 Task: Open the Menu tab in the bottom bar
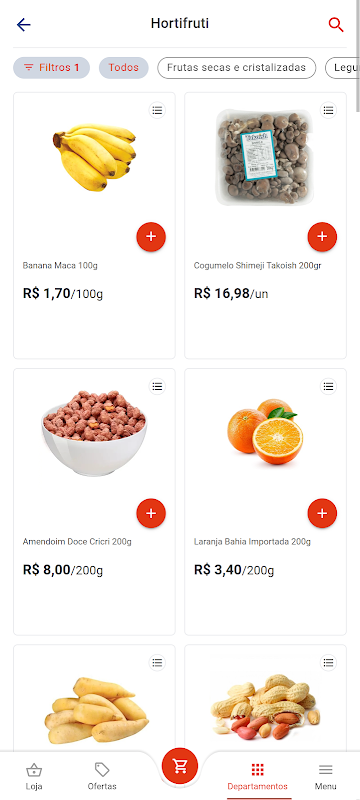coord(325,777)
